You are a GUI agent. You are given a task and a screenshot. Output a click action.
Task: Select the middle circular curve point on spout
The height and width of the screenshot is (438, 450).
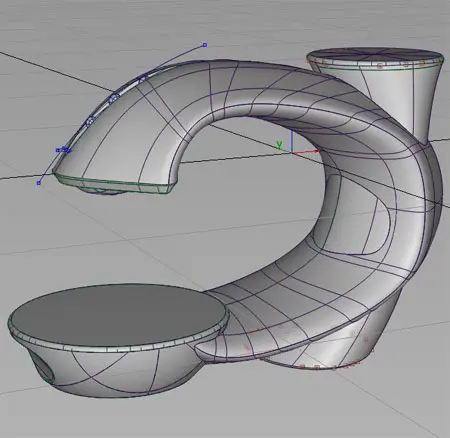click(x=114, y=98)
